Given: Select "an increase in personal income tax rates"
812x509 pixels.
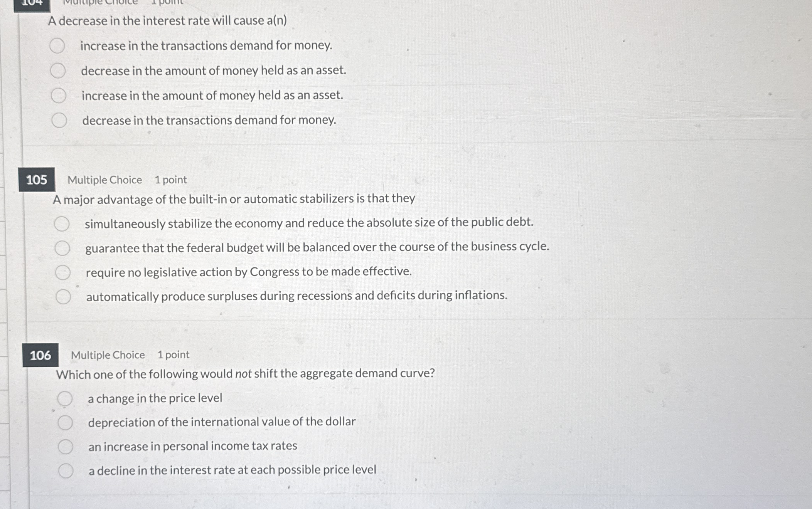Looking at the screenshot, I should pos(67,446).
